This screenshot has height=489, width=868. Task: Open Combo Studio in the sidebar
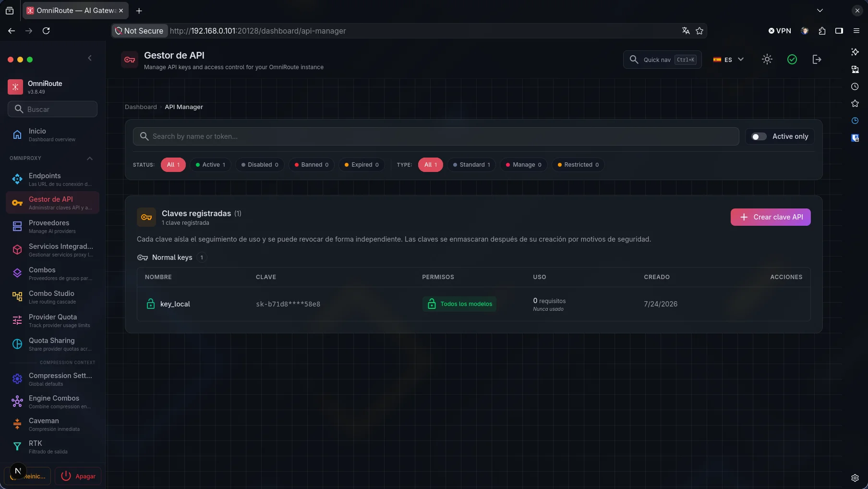52,297
